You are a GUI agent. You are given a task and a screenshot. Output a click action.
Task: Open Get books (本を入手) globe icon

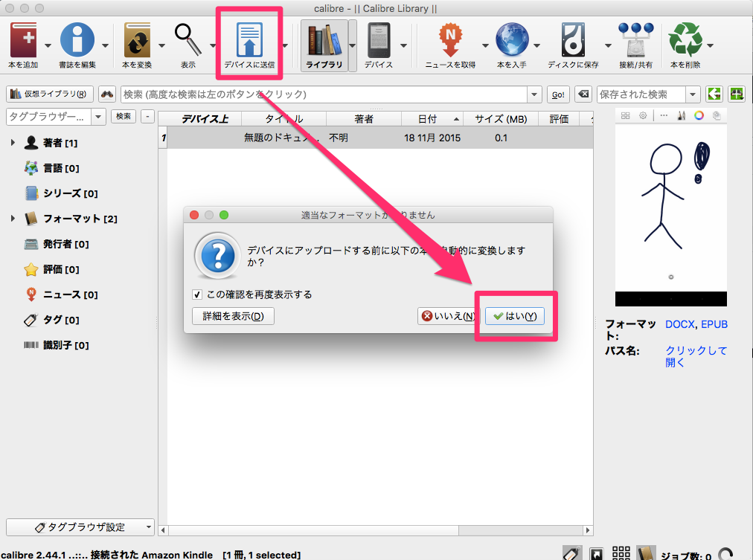[x=512, y=40]
